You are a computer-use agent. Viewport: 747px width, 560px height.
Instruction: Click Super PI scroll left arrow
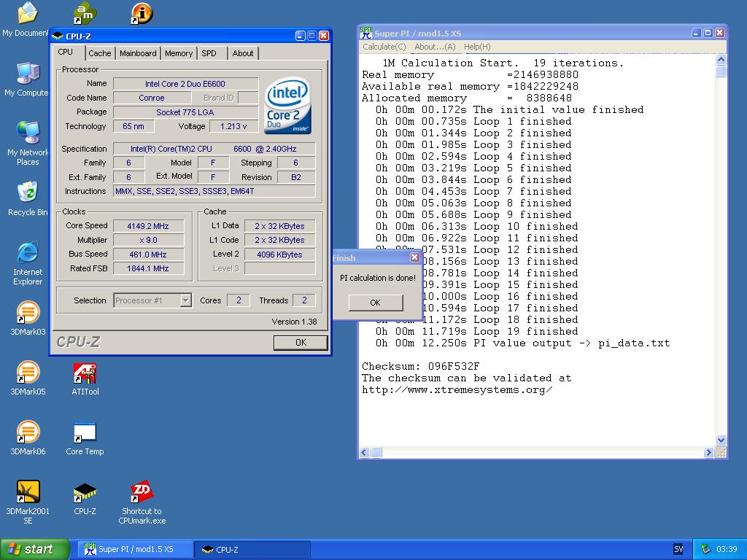click(x=365, y=452)
